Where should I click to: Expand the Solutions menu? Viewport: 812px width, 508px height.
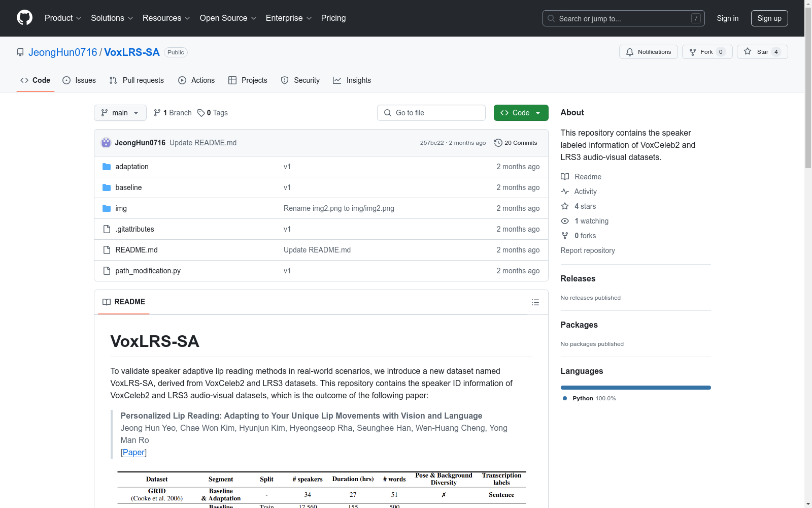(x=112, y=18)
